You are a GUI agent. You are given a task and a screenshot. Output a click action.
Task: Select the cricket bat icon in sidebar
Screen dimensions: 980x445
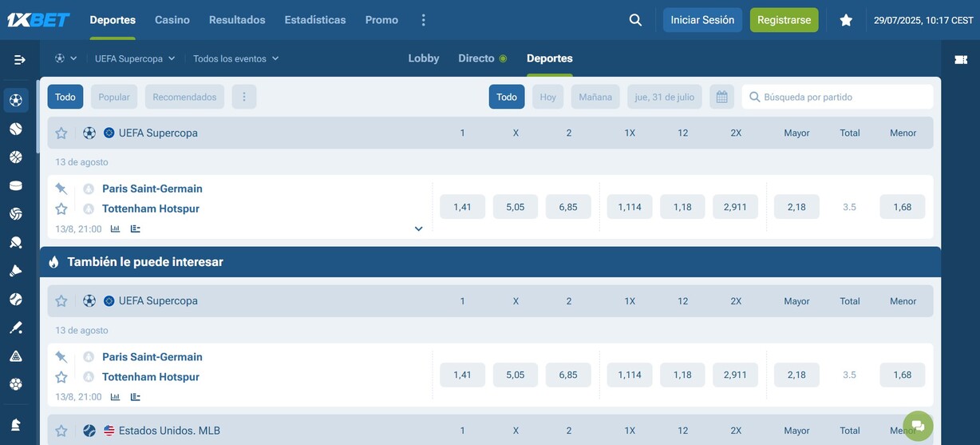[16, 328]
